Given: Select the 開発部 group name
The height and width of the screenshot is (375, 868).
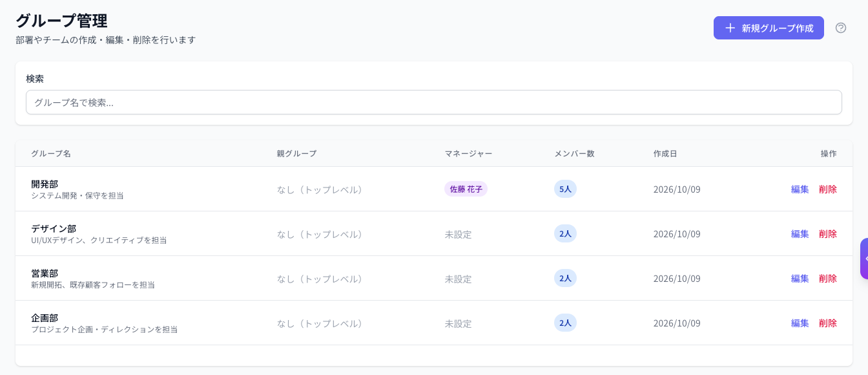Looking at the screenshot, I should click(x=45, y=184).
